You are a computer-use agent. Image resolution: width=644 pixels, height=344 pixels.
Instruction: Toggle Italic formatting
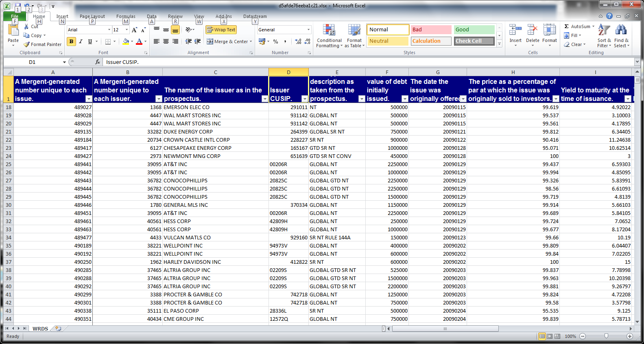coord(81,42)
